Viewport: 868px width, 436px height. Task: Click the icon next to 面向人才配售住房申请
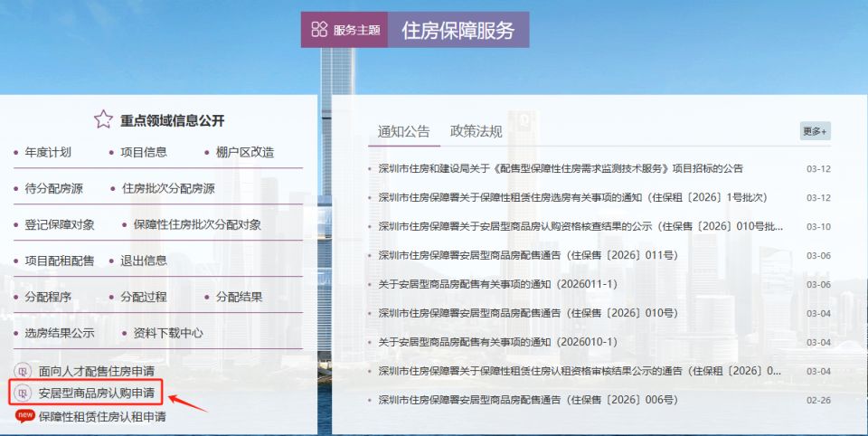click(23, 371)
